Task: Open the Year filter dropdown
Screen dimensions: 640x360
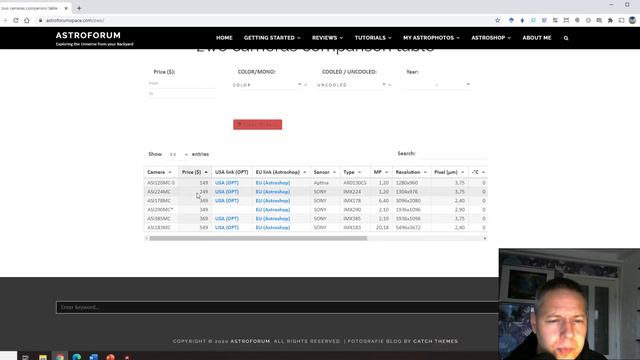Action: click(x=436, y=84)
